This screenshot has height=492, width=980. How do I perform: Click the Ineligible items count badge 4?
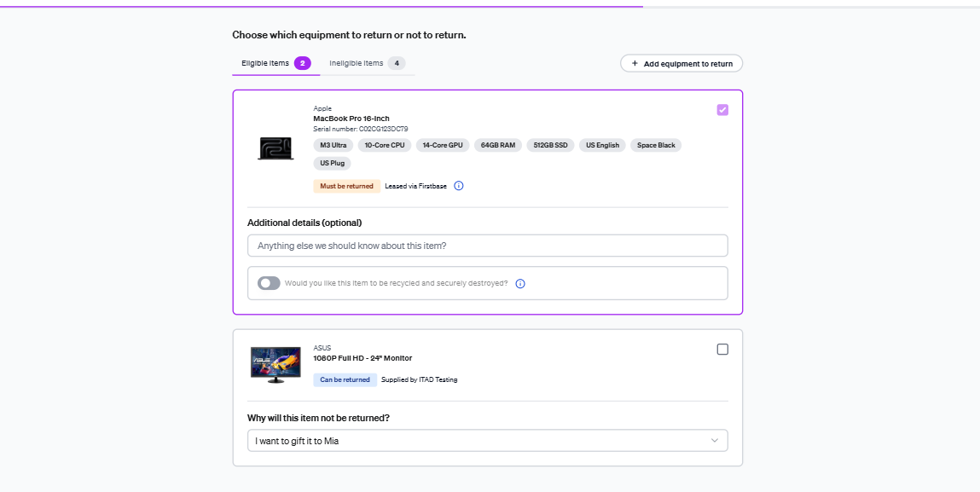point(397,63)
